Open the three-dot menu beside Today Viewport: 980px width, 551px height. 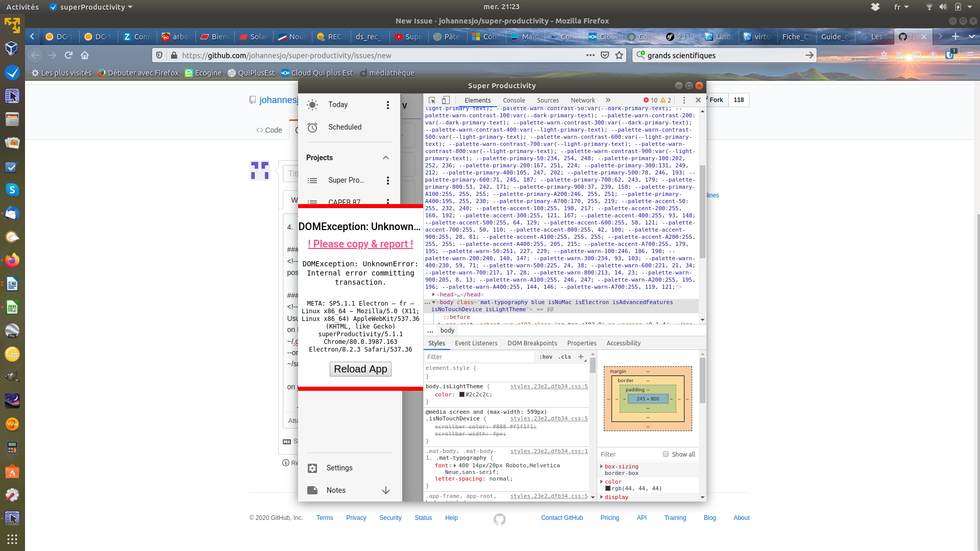tap(388, 105)
